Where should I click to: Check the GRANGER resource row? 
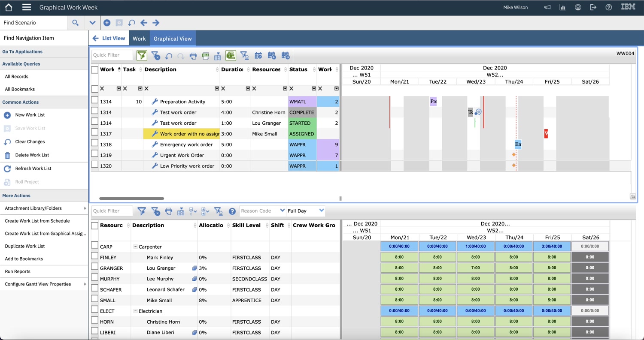point(95,267)
